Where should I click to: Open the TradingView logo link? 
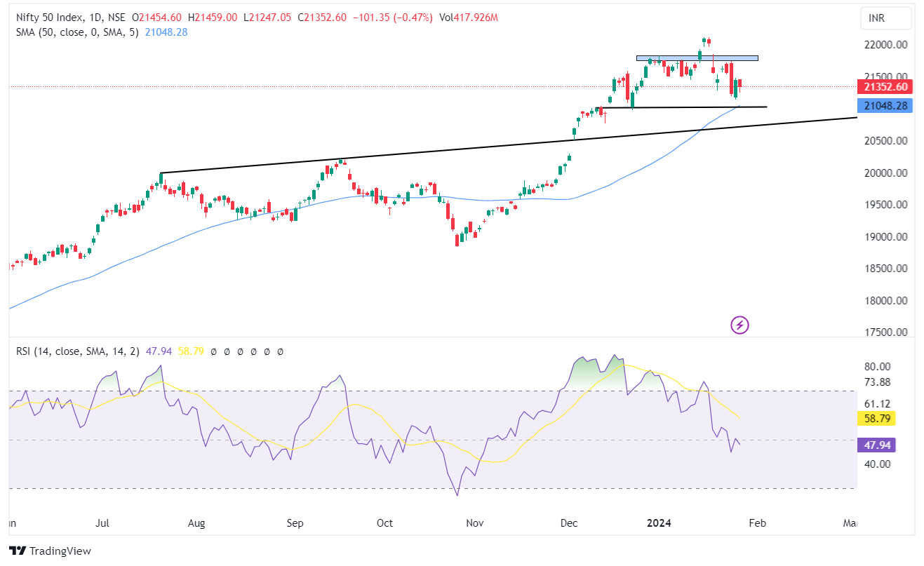pos(50,551)
